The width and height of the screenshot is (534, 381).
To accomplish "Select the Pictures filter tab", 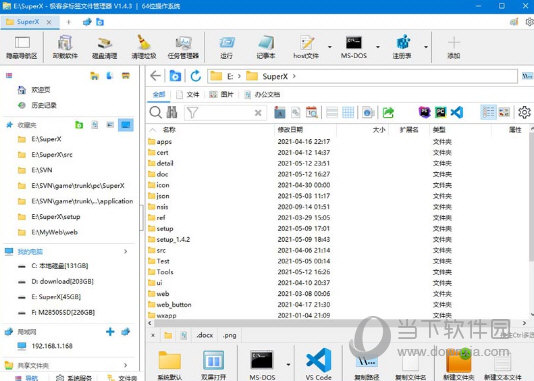I will point(221,94).
